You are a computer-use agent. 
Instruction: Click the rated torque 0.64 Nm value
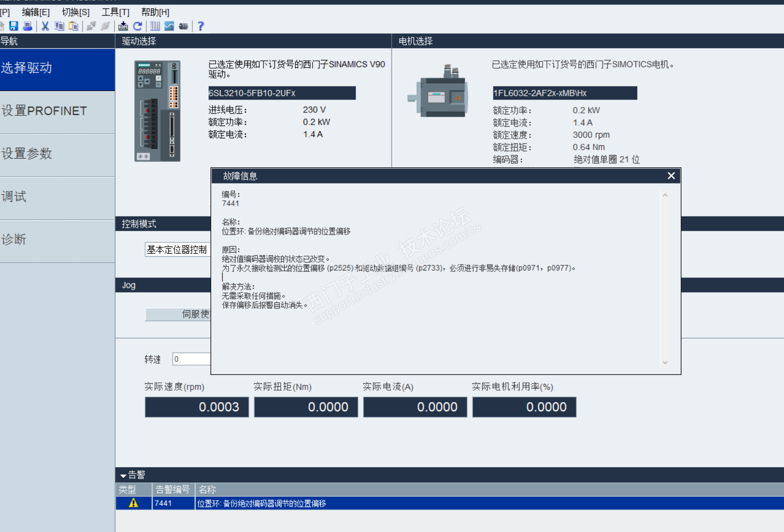point(589,147)
